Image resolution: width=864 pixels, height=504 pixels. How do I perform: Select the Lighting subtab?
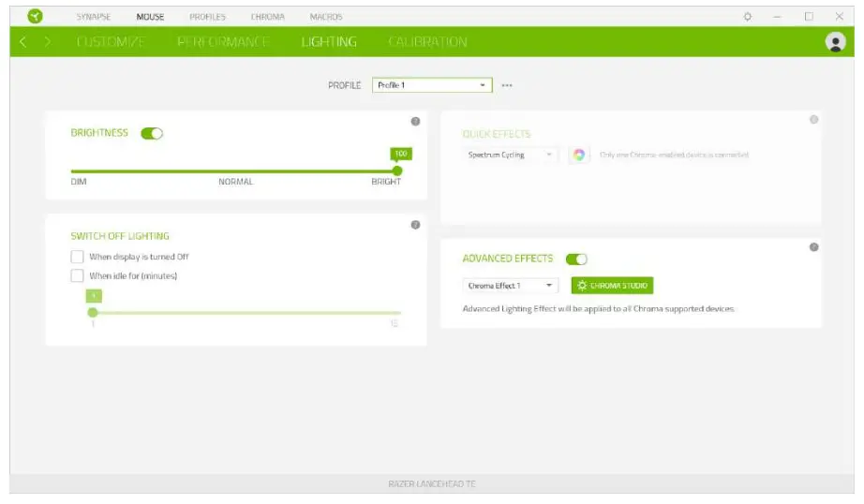click(329, 42)
